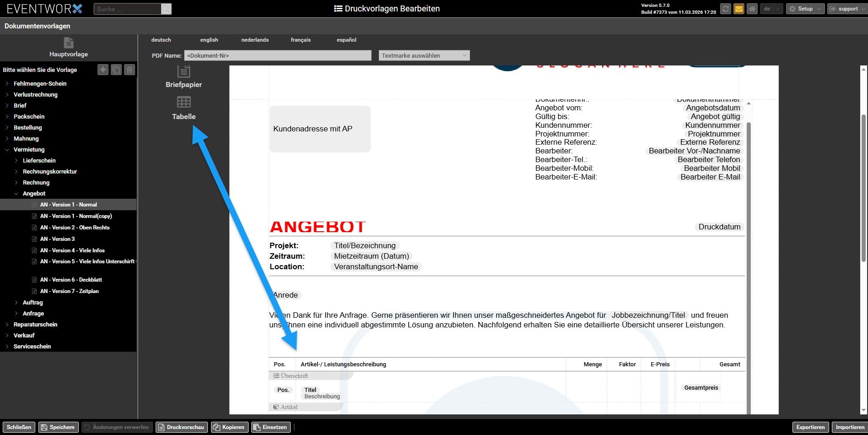Click the search magnifier icon
The height and width of the screenshot is (435, 868).
point(166,9)
